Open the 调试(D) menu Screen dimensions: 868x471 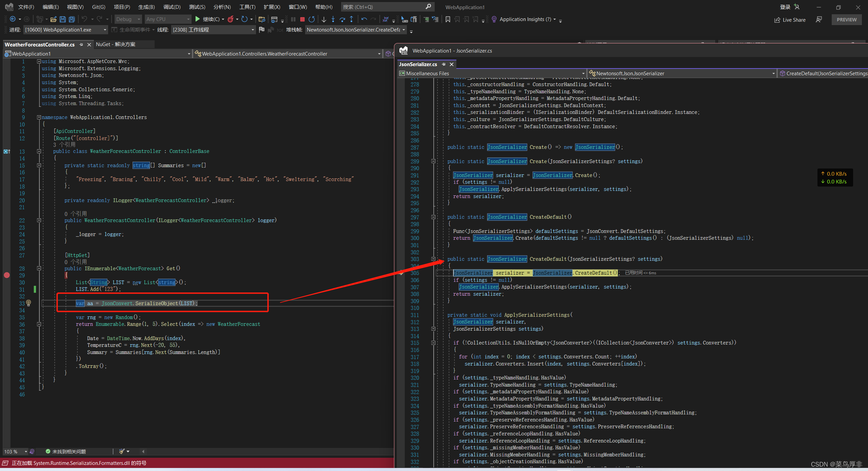172,7
